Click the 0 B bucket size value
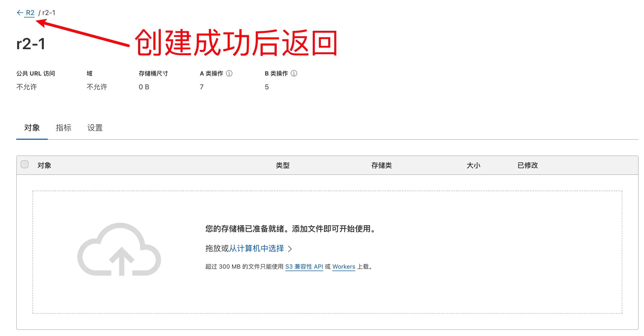The height and width of the screenshot is (336, 644). (x=144, y=87)
